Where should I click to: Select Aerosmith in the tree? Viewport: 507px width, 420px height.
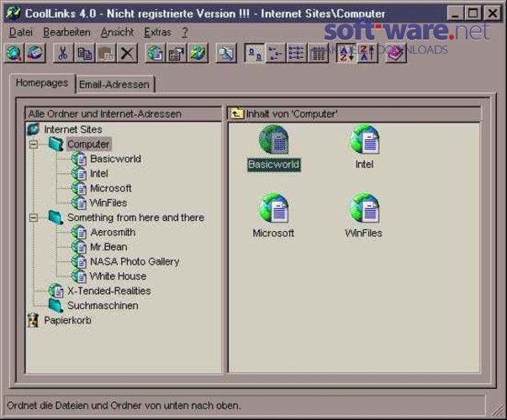[113, 233]
